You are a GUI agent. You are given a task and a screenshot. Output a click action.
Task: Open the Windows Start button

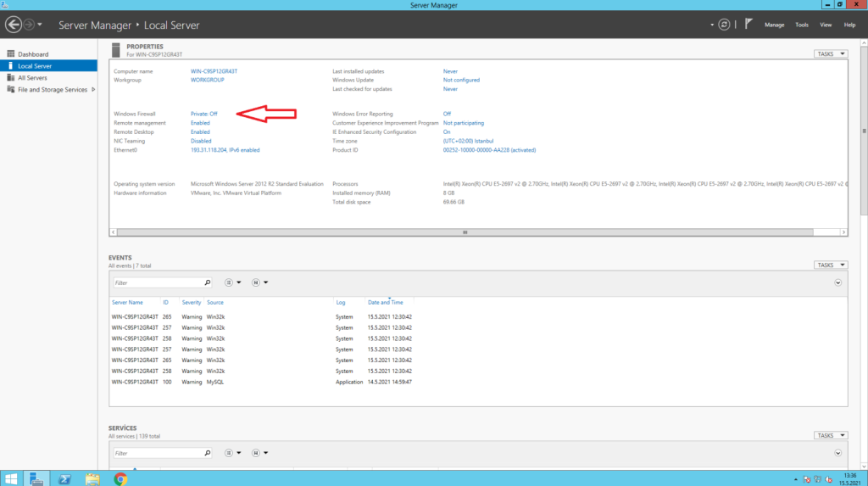pos(11,479)
